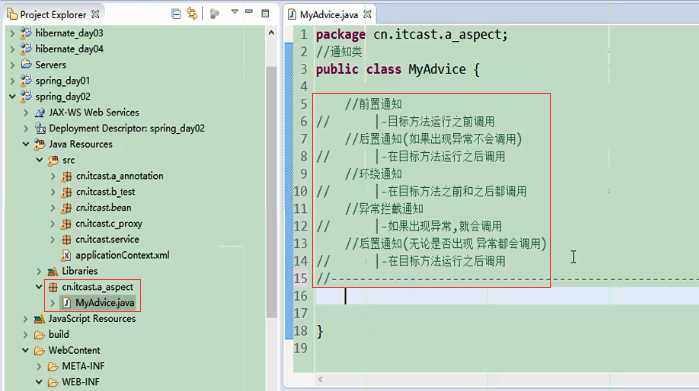Image resolution: width=699 pixels, height=391 pixels.
Task: Click spring_day02 project icon
Action: (27, 96)
